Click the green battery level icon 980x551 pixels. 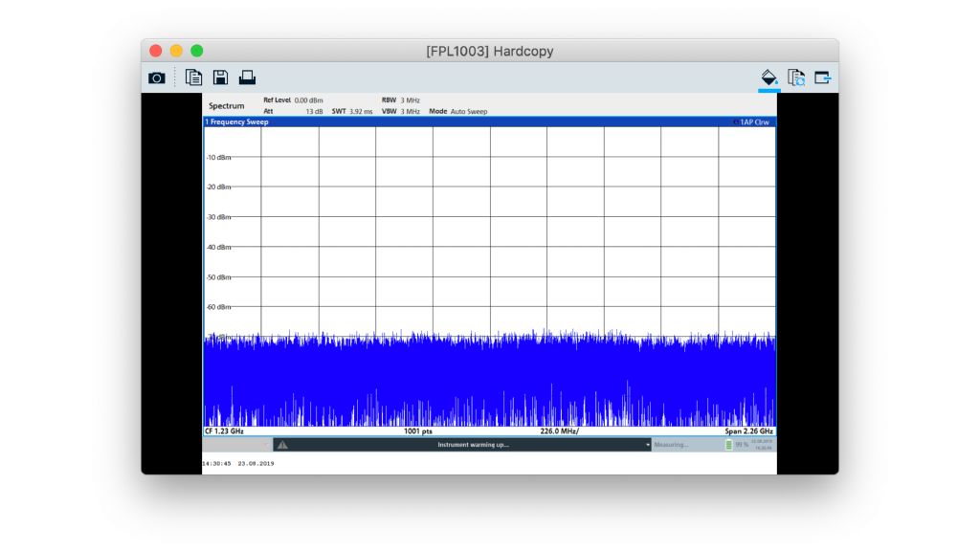click(x=728, y=445)
